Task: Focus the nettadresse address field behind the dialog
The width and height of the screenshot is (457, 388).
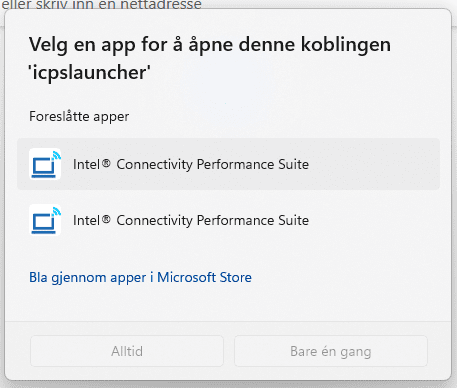Action: point(102,4)
